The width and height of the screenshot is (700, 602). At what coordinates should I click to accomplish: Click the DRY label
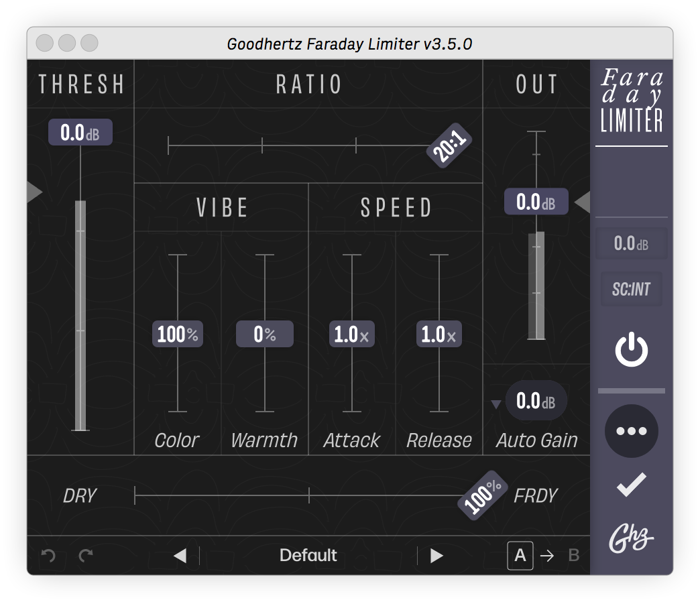click(80, 496)
